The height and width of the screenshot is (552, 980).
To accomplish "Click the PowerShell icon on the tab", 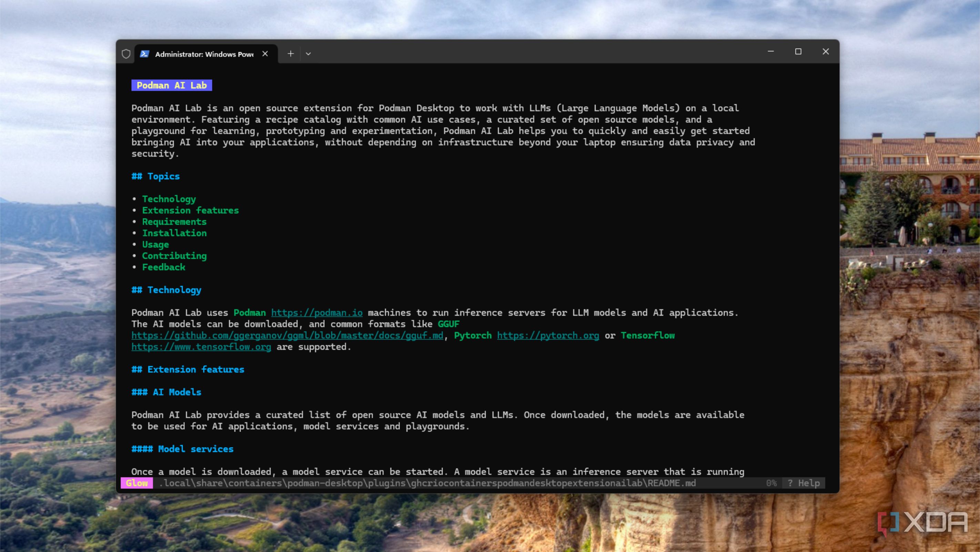I will (144, 54).
